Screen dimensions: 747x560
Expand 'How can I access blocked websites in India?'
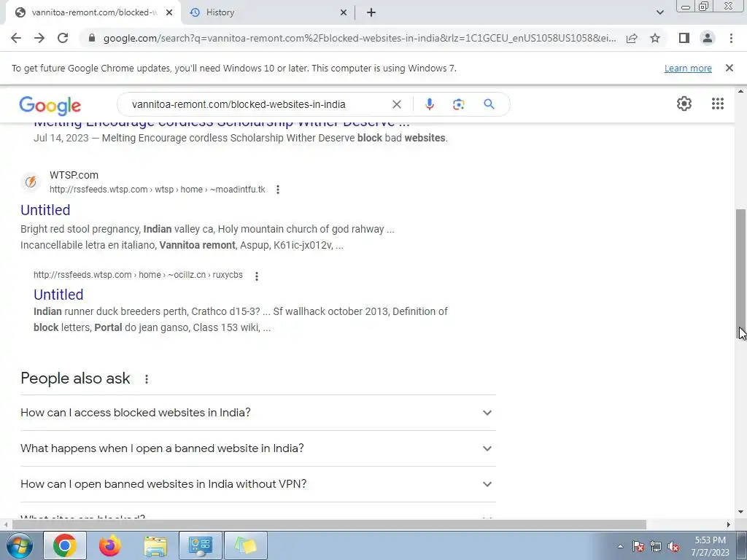(258, 413)
